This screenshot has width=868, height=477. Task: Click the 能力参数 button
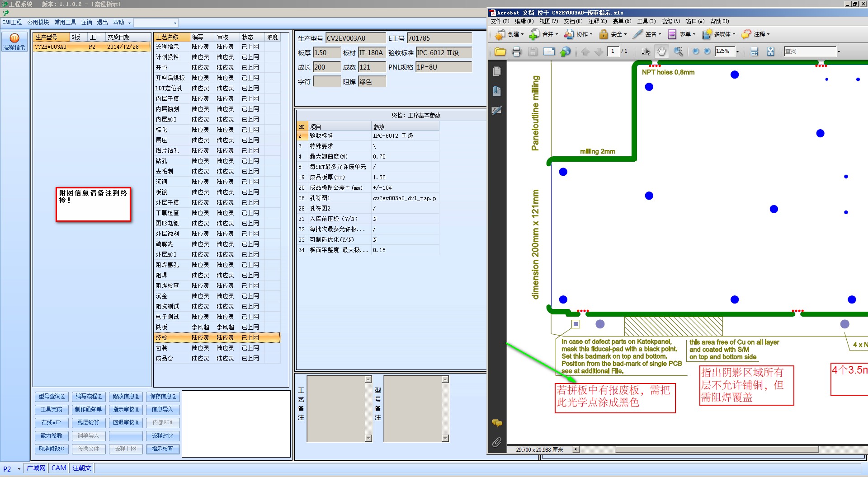[52, 436]
